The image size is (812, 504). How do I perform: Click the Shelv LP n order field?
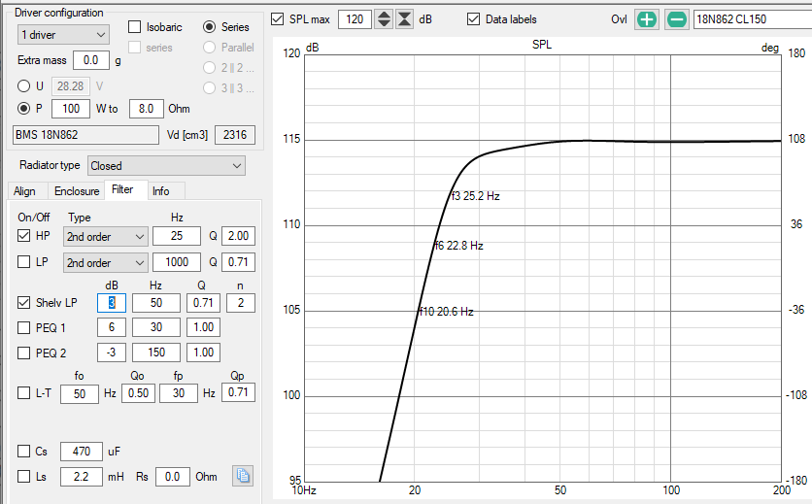(241, 303)
